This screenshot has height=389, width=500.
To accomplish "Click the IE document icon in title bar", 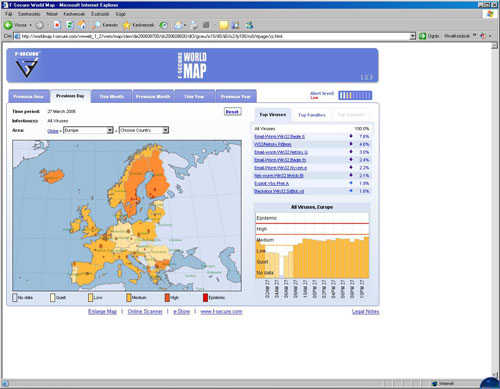I will click(5, 5).
